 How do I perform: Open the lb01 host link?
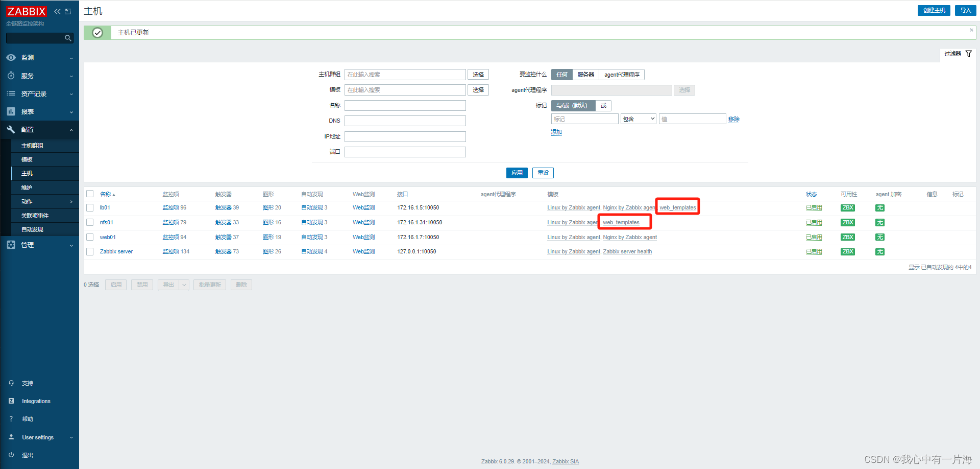105,208
